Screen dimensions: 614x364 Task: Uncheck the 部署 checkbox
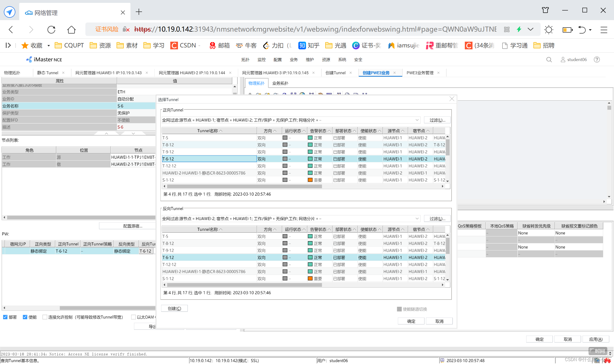point(5,317)
